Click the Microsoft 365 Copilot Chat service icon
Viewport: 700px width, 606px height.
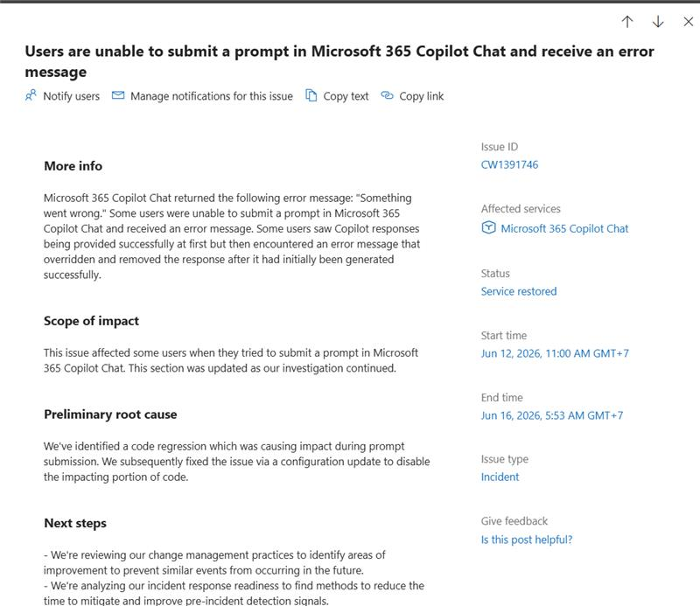488,227
